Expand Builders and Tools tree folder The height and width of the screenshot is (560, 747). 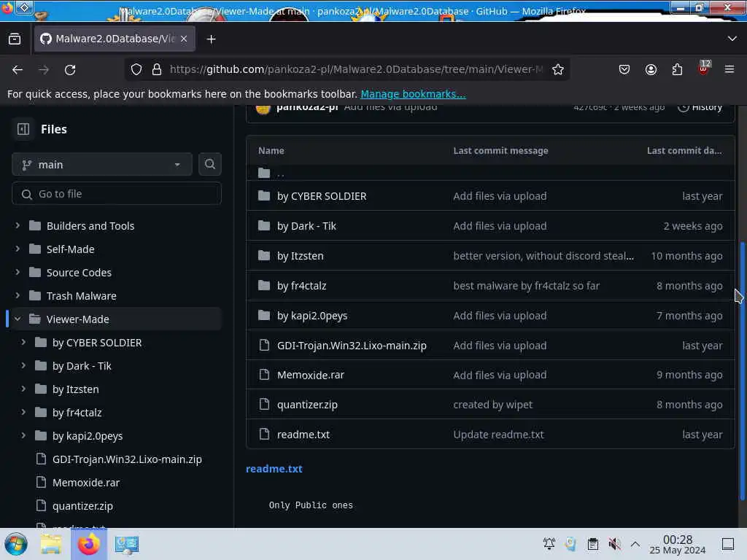(18, 225)
